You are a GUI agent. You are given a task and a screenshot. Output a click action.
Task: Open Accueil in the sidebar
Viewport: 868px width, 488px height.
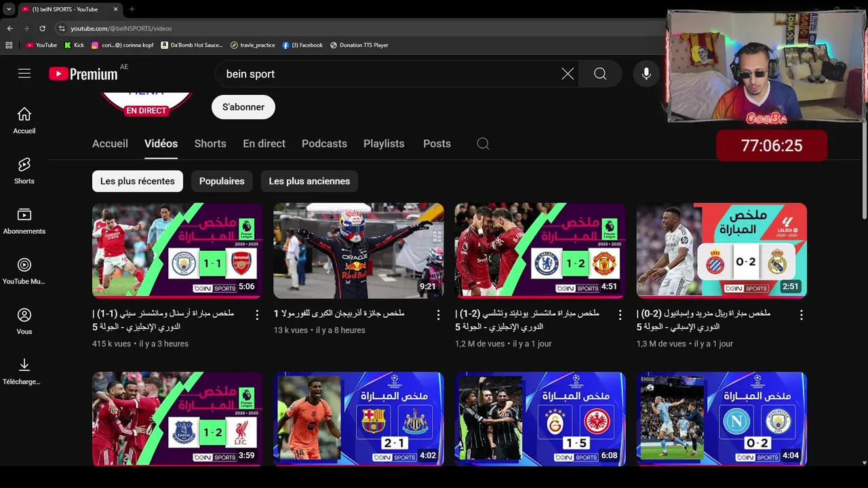click(x=24, y=121)
